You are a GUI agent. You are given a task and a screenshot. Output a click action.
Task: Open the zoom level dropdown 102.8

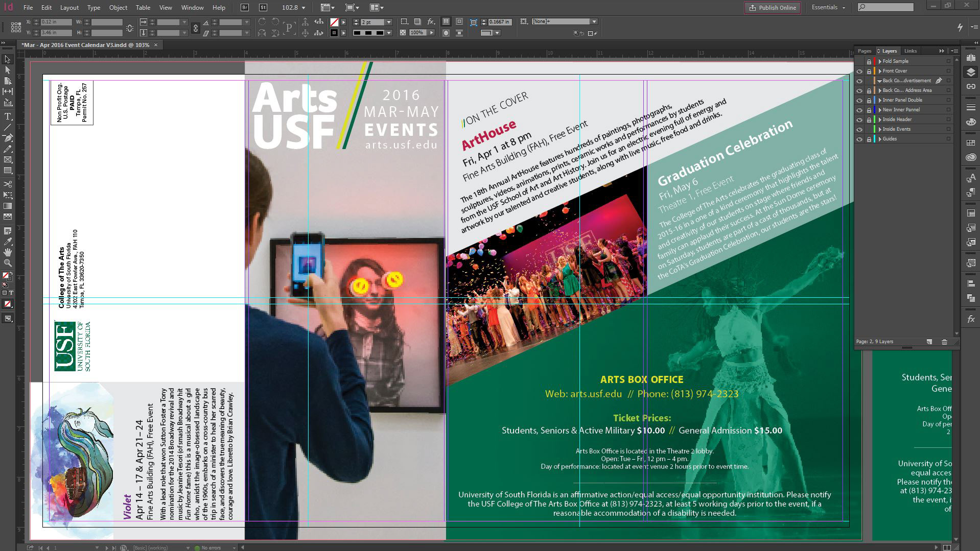pos(303,8)
